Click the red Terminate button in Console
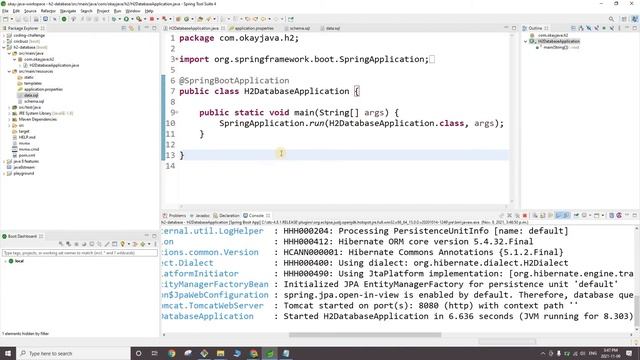 [525, 216]
